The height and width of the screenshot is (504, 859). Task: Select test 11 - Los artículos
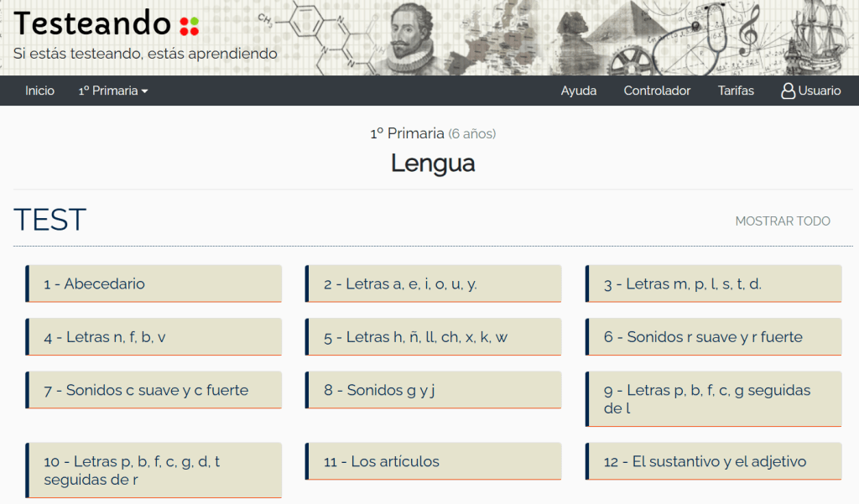(433, 461)
